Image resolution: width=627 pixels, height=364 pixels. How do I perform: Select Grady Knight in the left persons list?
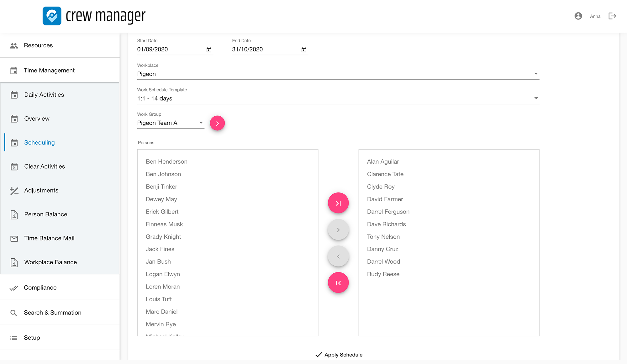click(163, 237)
